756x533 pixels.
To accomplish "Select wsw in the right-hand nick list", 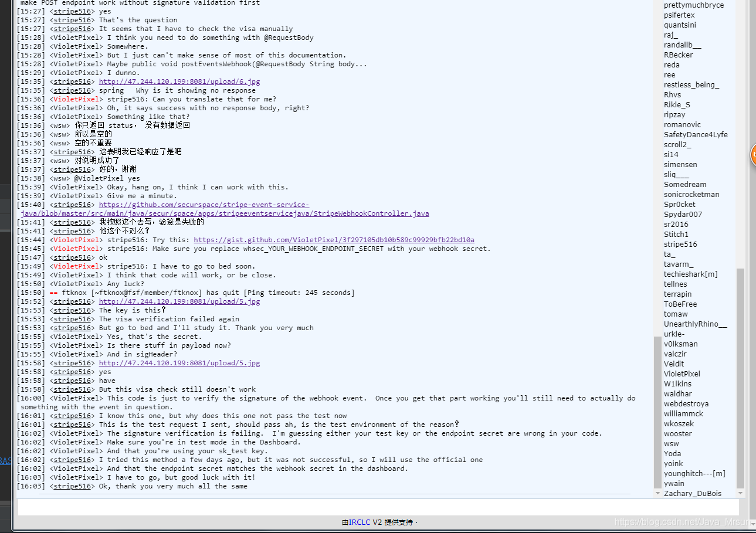I will [x=672, y=444].
